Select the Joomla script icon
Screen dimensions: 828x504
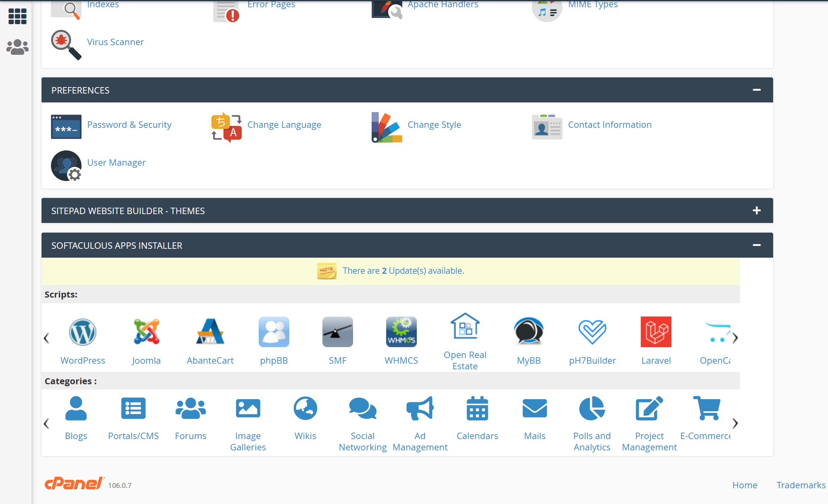(x=146, y=332)
